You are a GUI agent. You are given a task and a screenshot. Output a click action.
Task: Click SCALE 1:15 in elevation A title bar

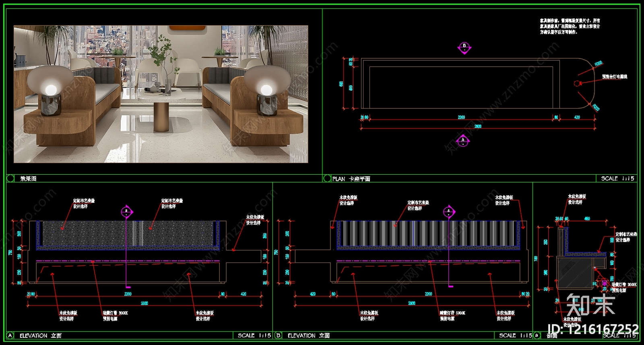(254, 335)
